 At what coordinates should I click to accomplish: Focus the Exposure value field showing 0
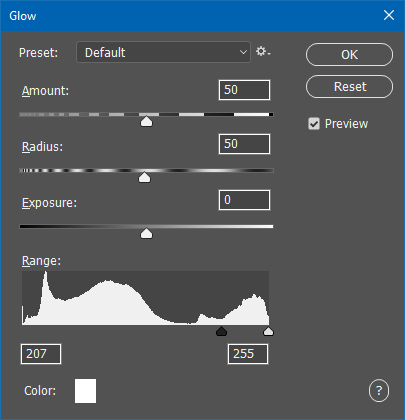(244, 200)
